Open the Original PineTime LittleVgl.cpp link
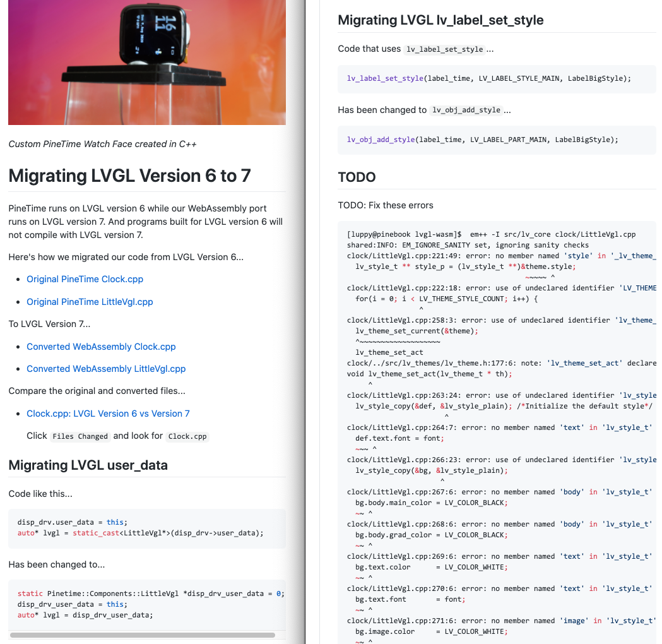Screen dimensions: 662x644 point(90,302)
